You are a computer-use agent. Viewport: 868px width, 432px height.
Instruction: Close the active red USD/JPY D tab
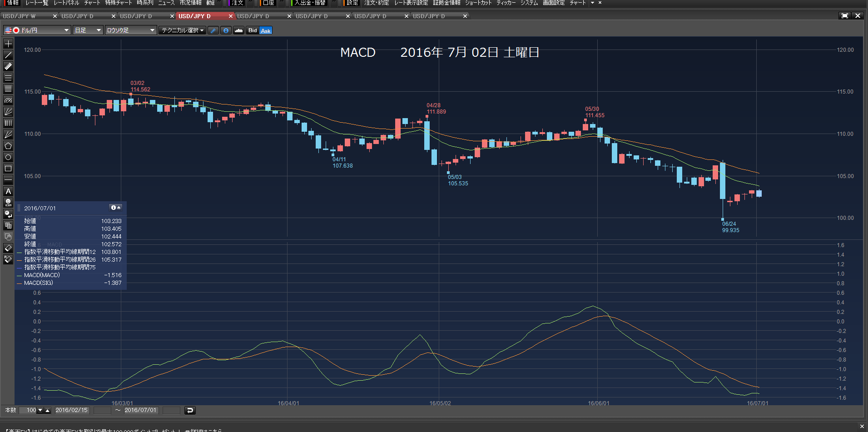tap(231, 16)
